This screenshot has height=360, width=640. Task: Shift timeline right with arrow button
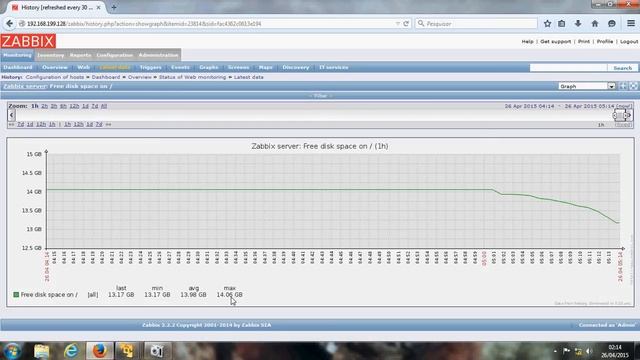[629, 115]
